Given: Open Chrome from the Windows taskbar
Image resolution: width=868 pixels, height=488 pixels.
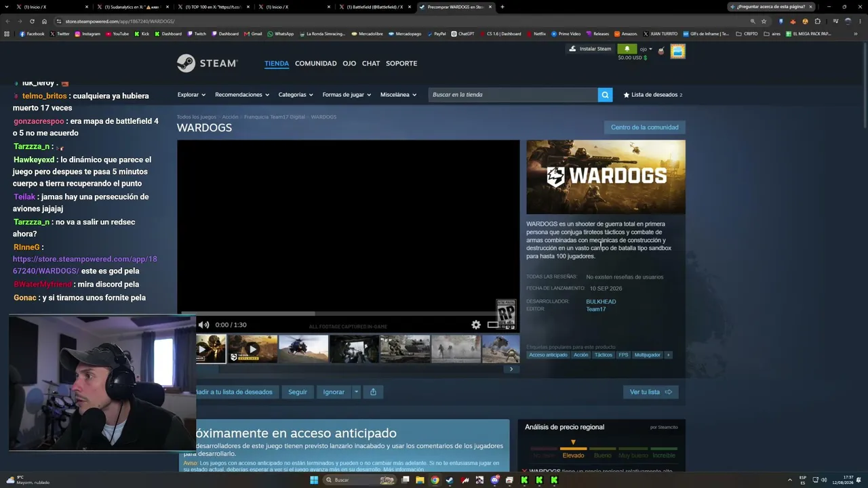Looking at the screenshot, I should (x=435, y=480).
